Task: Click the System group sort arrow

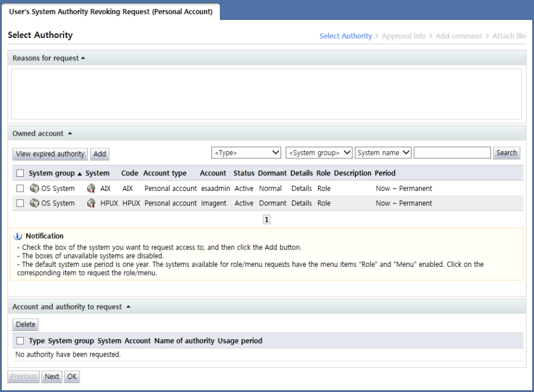Action: [x=80, y=174]
